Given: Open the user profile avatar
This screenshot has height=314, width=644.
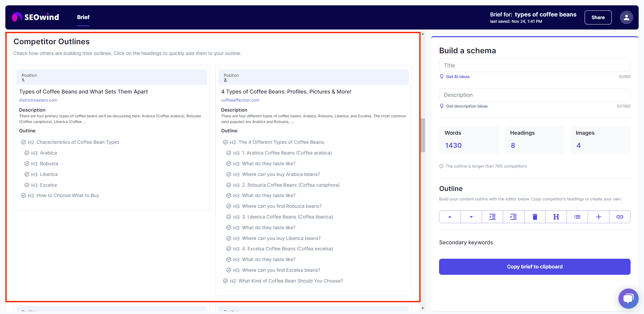Looking at the screenshot, I should (626, 17).
